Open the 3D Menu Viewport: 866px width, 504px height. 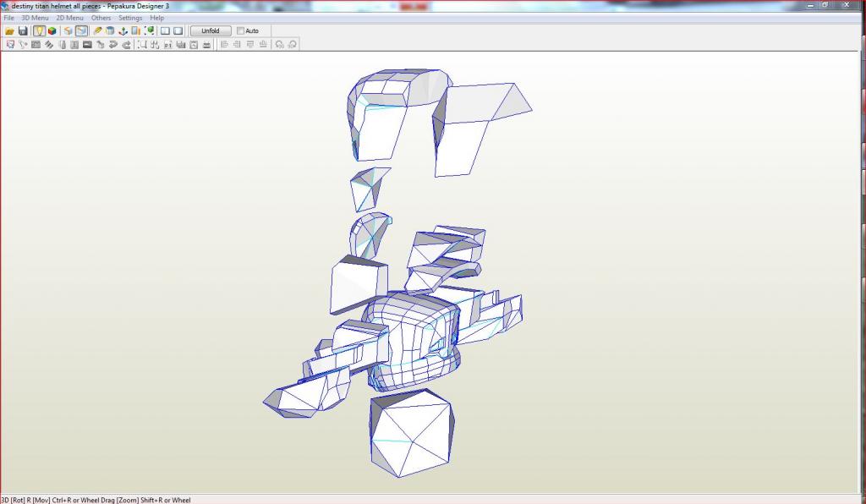[x=35, y=18]
